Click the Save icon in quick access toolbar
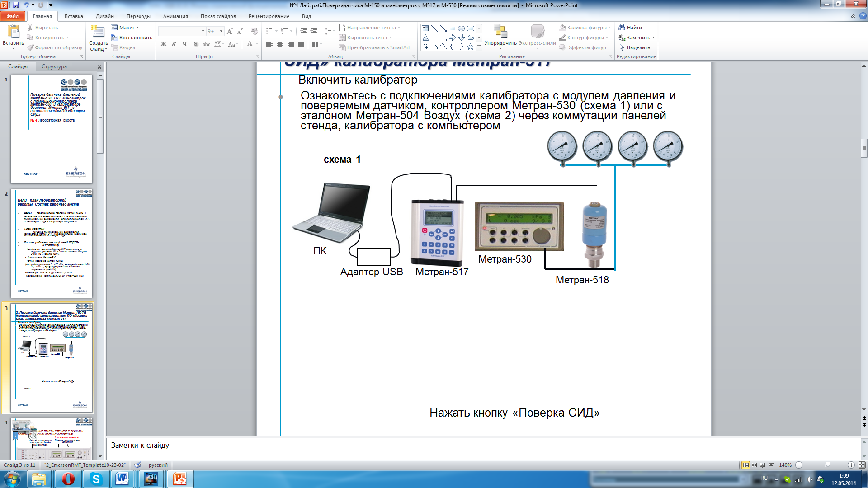Viewport: 868px width, 488px height. tap(16, 5)
